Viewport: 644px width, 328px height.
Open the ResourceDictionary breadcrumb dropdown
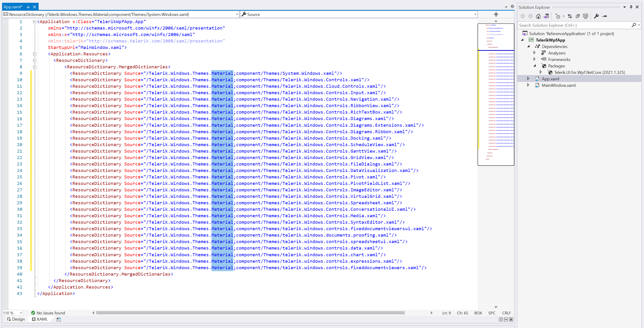coord(237,14)
